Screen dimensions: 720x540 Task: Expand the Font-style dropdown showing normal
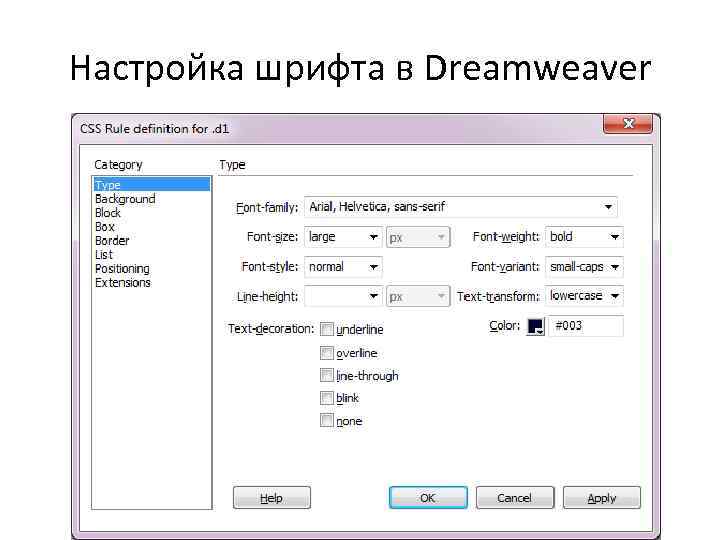click(343, 267)
